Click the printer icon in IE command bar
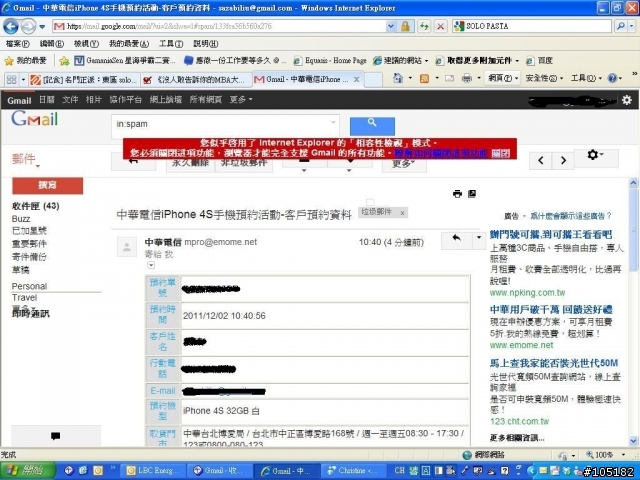This screenshot has height=480, width=640. coord(467,78)
